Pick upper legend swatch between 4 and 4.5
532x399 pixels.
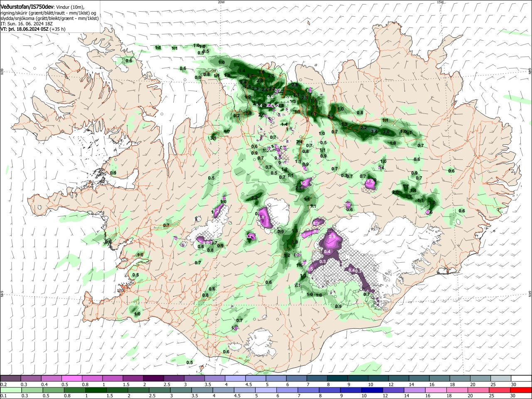(235, 378)
